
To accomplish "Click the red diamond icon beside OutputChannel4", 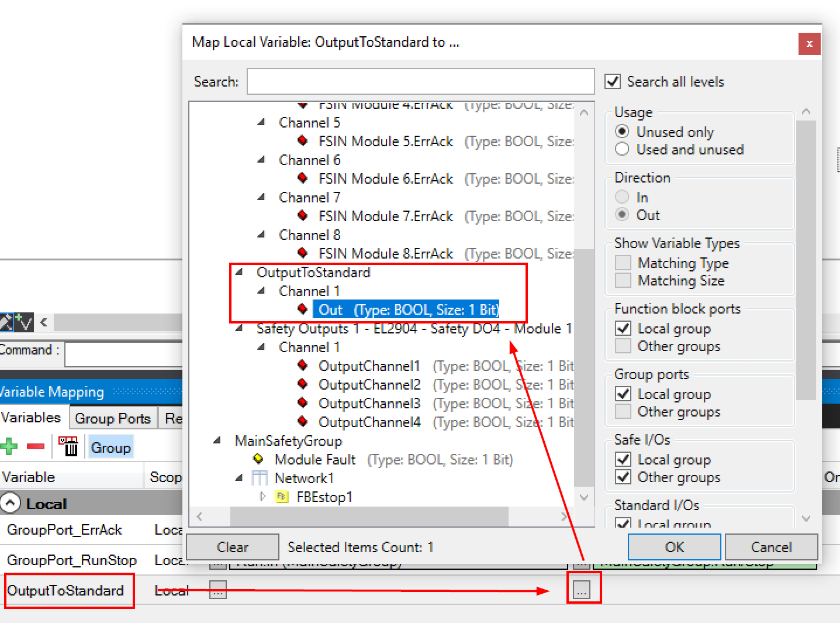I will click(303, 422).
